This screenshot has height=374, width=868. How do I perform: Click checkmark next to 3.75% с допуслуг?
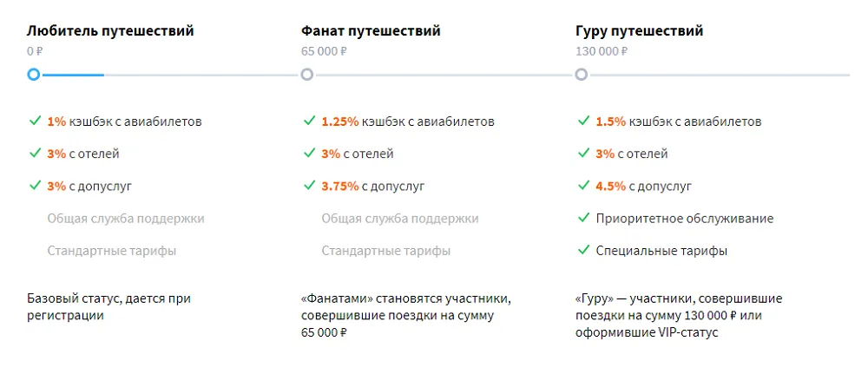point(309,185)
